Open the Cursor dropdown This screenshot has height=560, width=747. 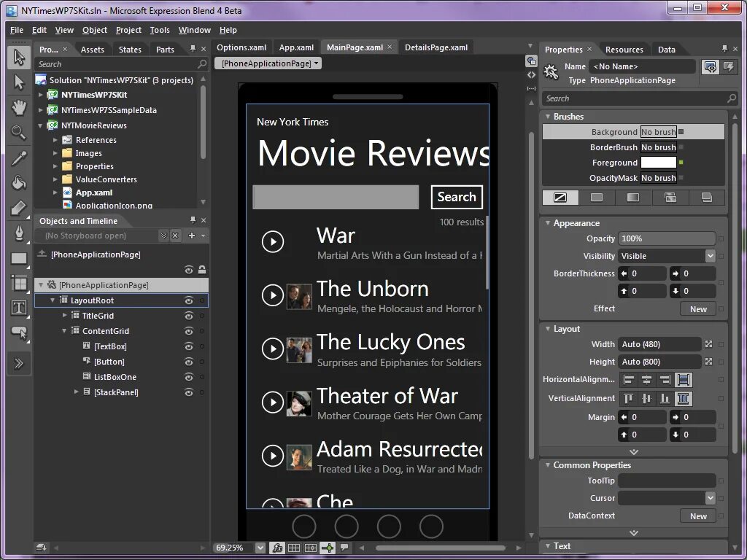click(710, 498)
